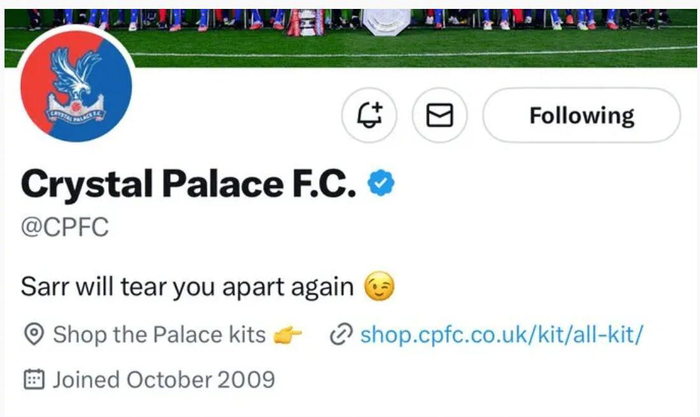Click the calendar icon beside Joined
The width and height of the screenshot is (700, 417).
tap(33, 379)
